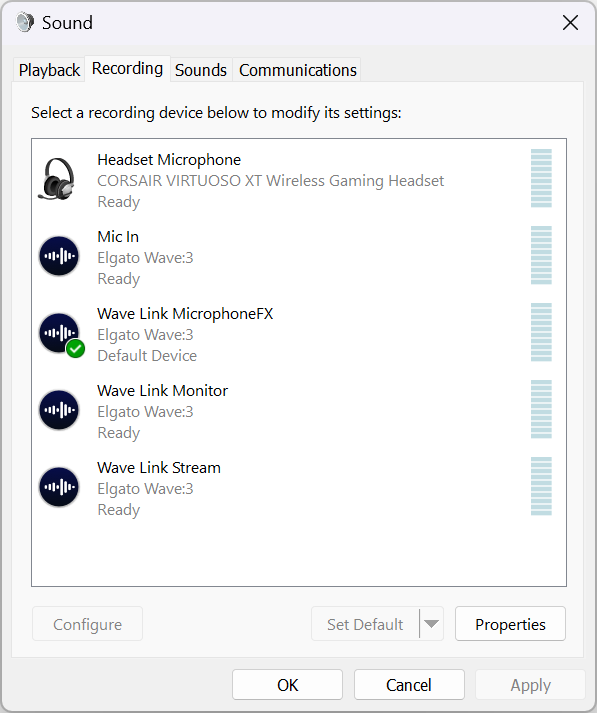Close the Sound dialog window
Screen dimensions: 597x713
click(x=570, y=22)
